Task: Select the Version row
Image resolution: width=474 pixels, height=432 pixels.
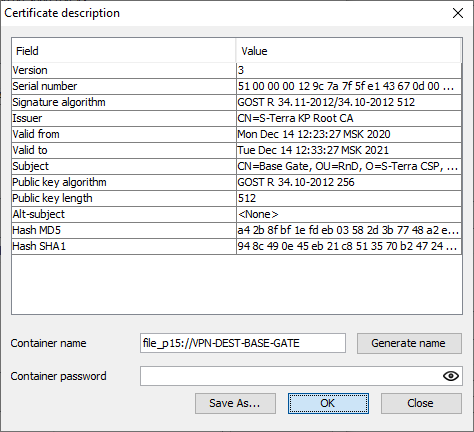Action: tap(237, 70)
